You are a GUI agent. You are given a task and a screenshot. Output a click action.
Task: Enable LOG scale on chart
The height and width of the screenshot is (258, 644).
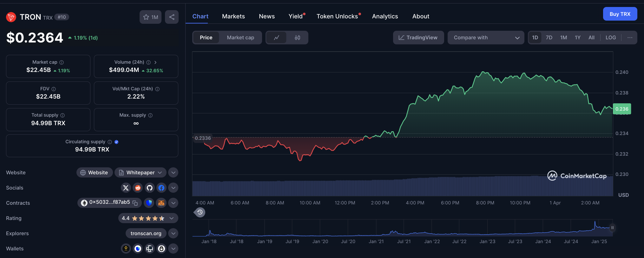(610, 38)
